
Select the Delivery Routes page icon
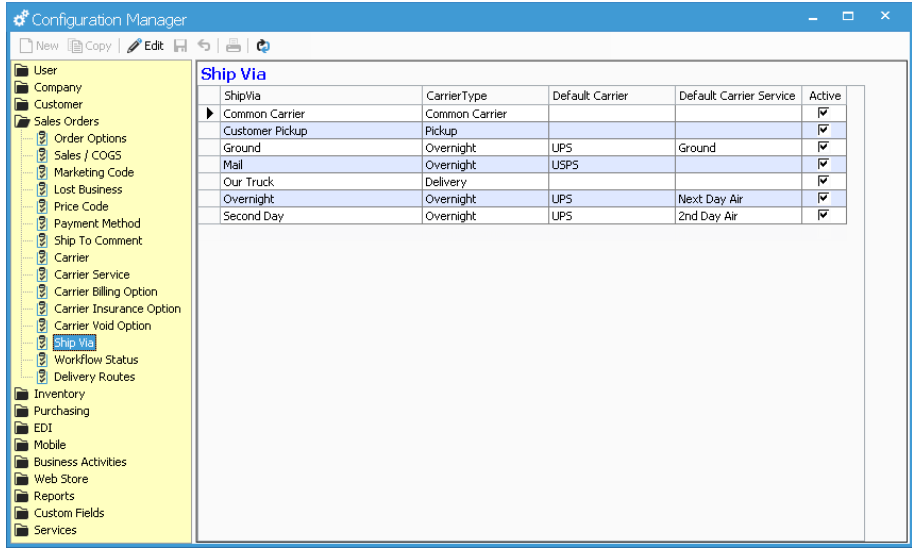coord(42,377)
